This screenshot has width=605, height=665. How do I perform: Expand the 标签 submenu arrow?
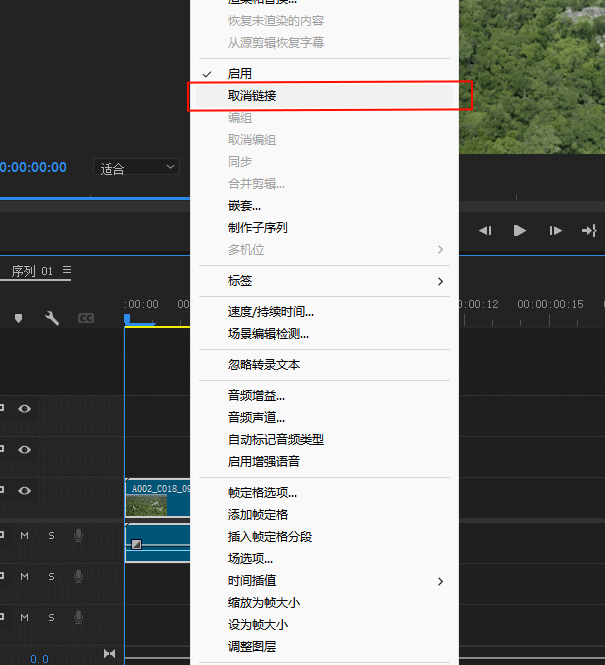click(441, 281)
